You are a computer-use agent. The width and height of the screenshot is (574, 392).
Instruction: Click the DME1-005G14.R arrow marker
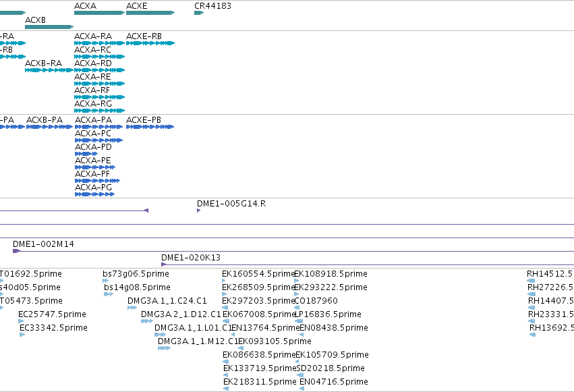199,211
